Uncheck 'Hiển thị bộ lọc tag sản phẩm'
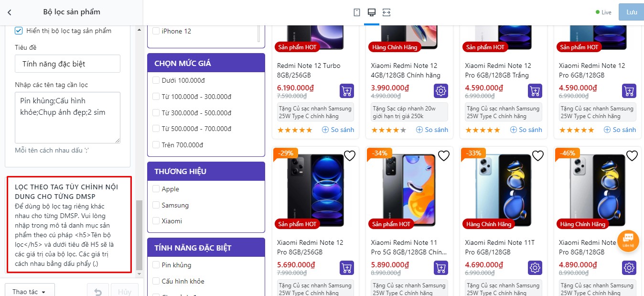 click(x=19, y=31)
